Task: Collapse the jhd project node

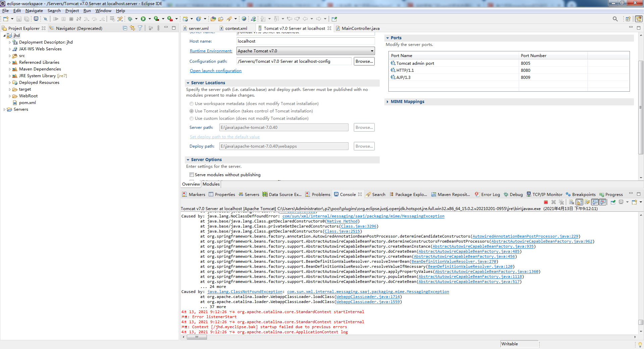Action: pos(4,36)
